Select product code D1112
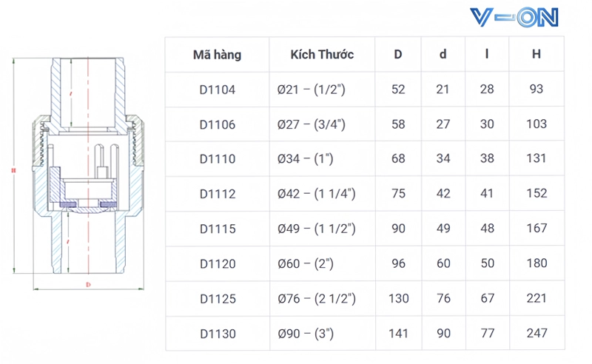Viewport: 592px width, 364px height. [x=217, y=194]
